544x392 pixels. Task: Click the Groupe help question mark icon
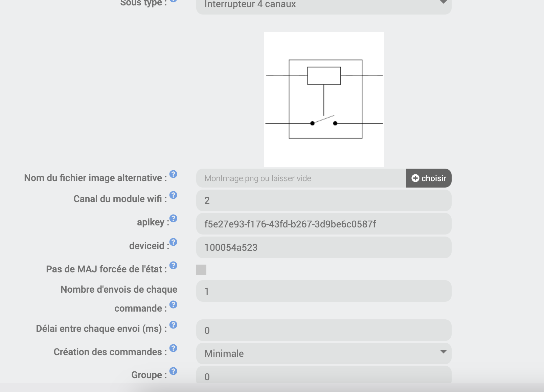pyautogui.click(x=173, y=371)
